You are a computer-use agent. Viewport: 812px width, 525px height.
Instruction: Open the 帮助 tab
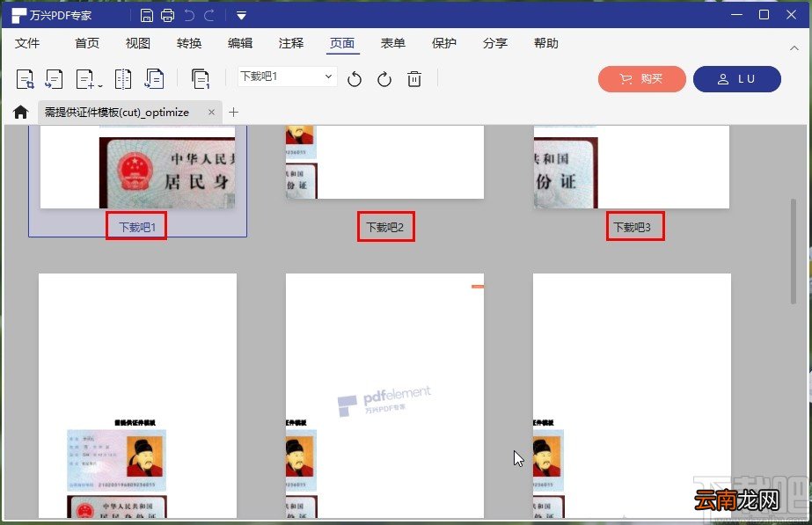(546, 43)
